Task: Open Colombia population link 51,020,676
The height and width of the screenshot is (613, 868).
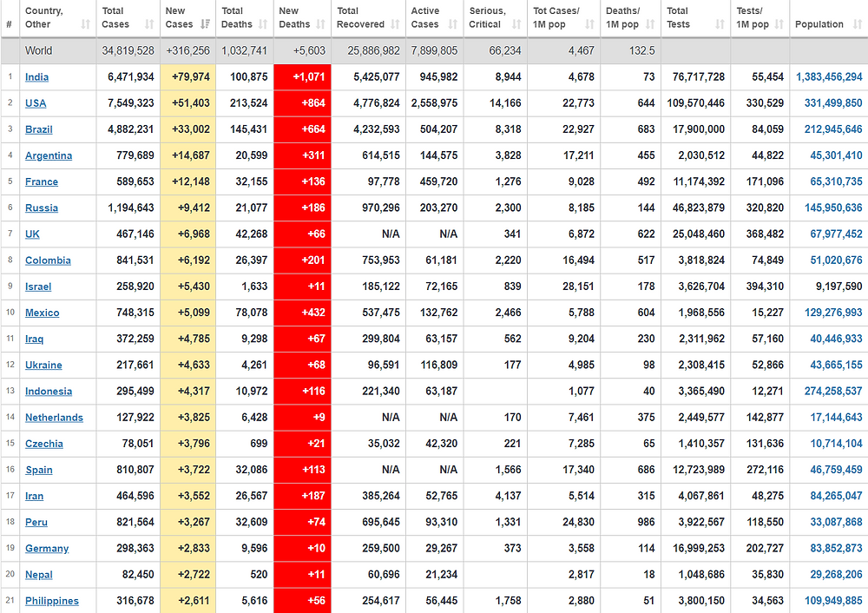Action: pyautogui.click(x=836, y=260)
